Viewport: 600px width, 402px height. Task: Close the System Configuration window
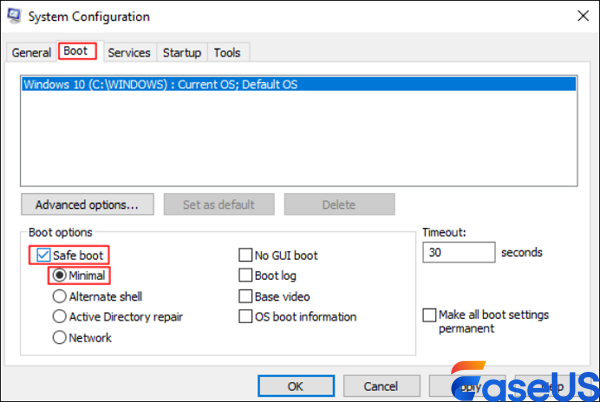(x=580, y=16)
